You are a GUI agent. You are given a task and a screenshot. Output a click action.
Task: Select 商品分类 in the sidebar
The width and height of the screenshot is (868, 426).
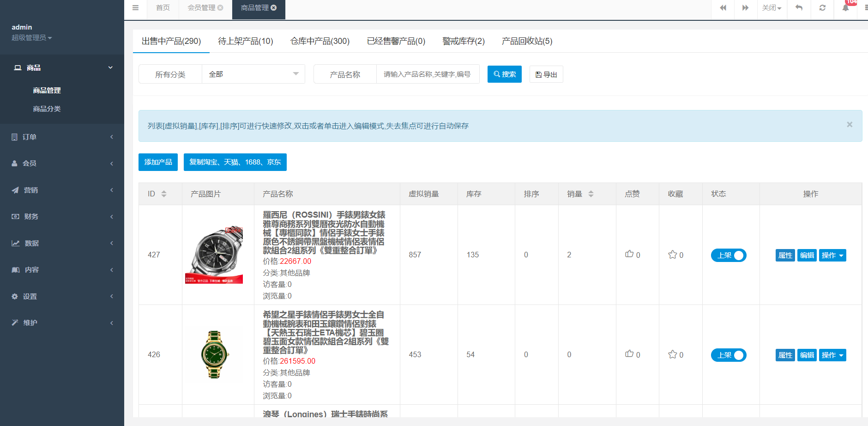pyautogui.click(x=47, y=109)
